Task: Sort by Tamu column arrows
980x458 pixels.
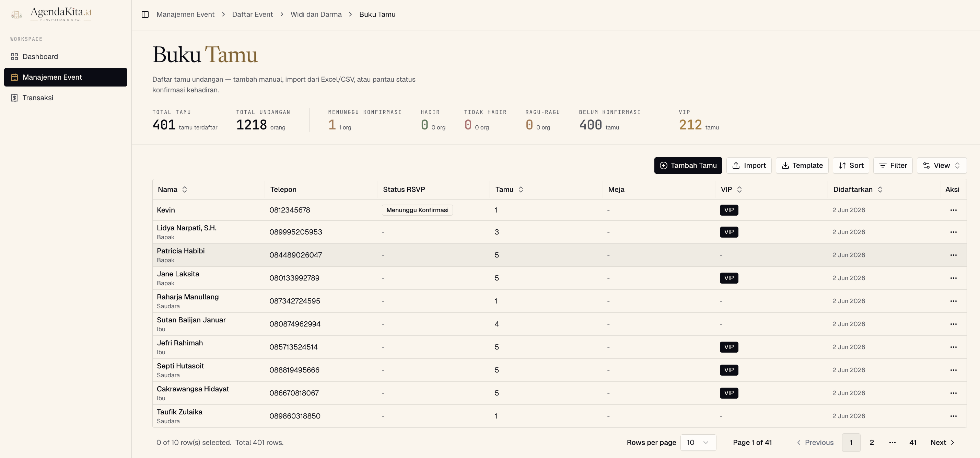Action: pos(521,190)
